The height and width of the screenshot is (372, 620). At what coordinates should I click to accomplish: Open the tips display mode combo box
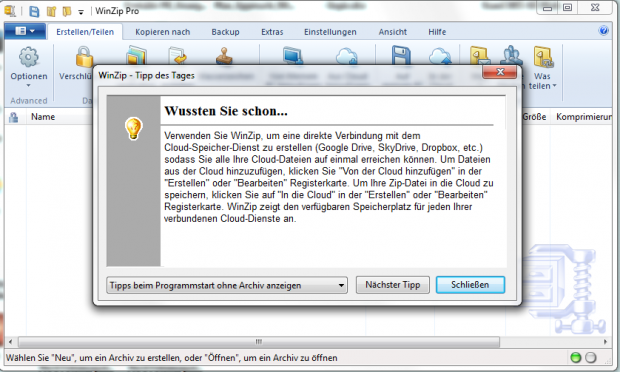click(x=227, y=285)
